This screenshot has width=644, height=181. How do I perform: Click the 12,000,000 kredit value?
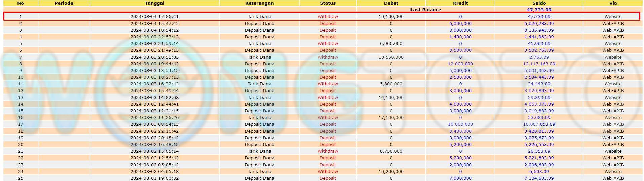tap(460, 64)
